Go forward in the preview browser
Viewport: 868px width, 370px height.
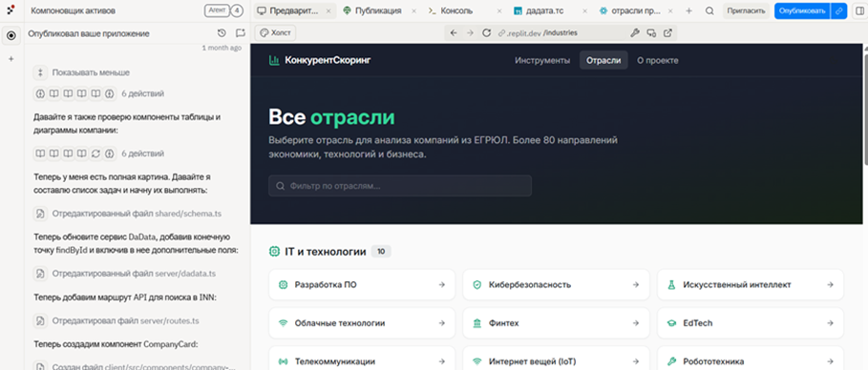470,32
